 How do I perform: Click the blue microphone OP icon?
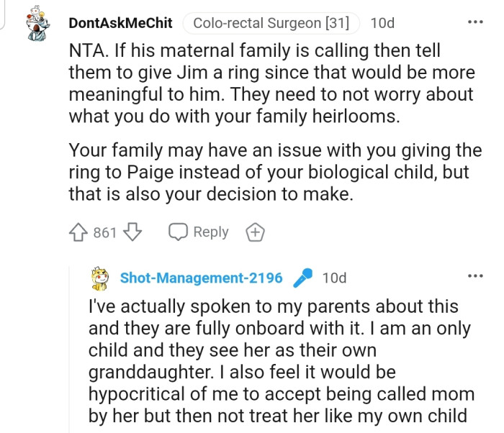pyautogui.click(x=305, y=278)
